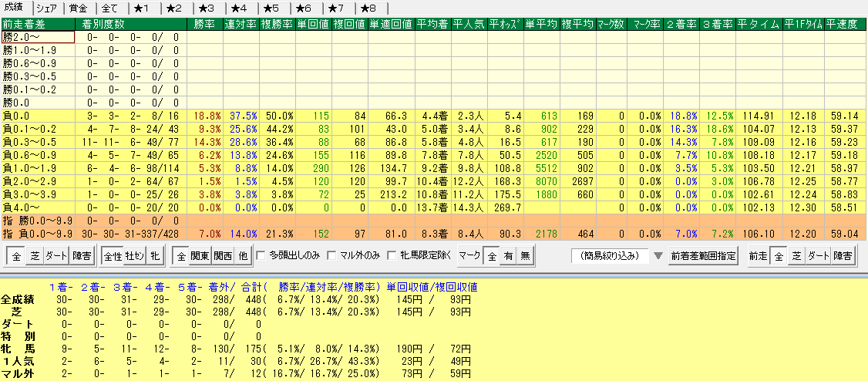
Task: Open the 簡易絞り込み dropdown arrow
Action: tap(658, 256)
